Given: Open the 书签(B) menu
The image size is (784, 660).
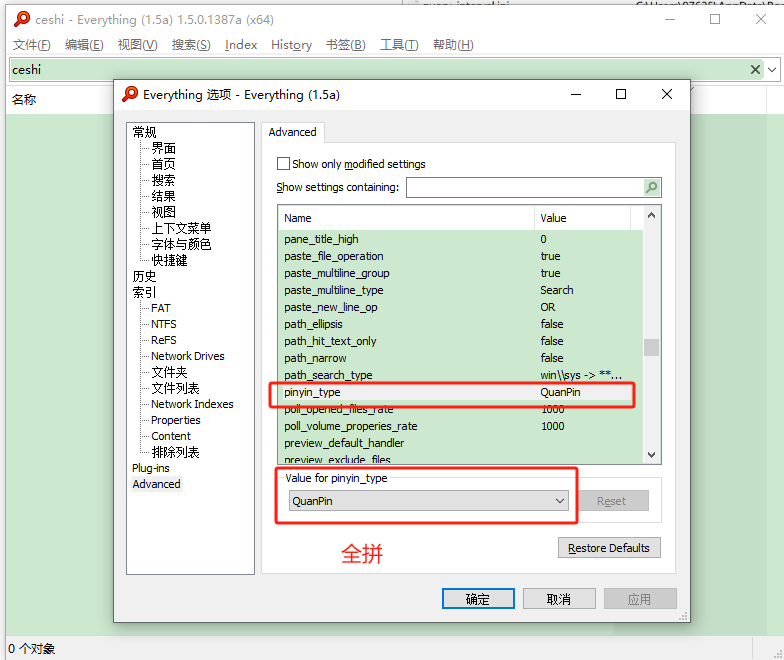Looking at the screenshot, I should coord(346,45).
